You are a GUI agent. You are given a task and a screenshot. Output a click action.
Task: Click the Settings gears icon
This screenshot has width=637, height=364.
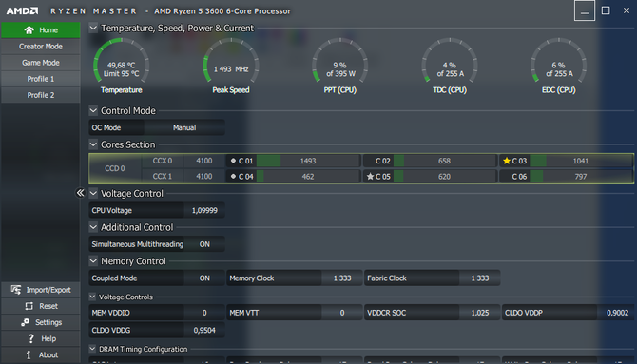tap(25, 322)
